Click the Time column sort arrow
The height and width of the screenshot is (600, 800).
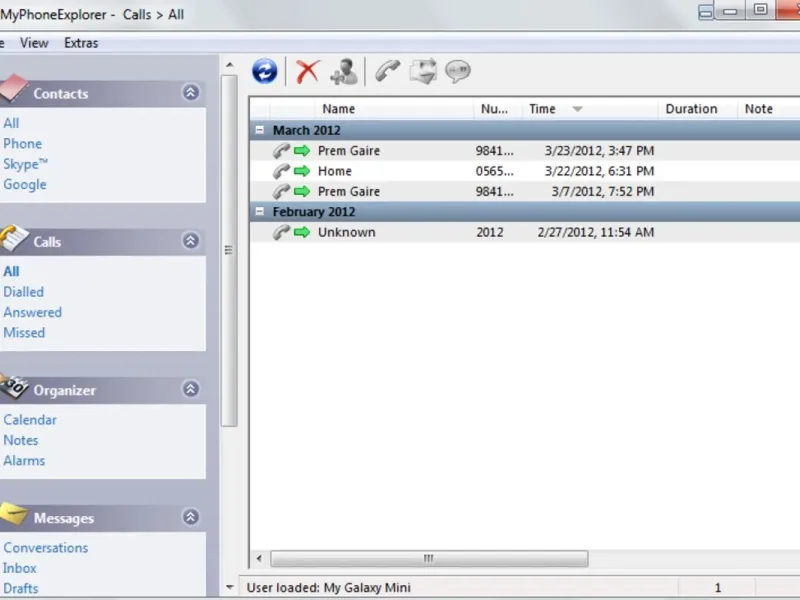578,109
